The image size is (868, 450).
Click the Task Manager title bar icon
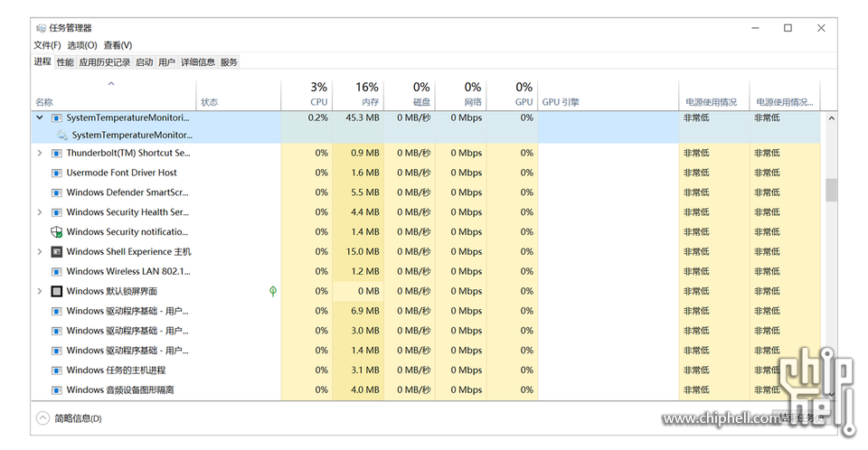(41, 28)
